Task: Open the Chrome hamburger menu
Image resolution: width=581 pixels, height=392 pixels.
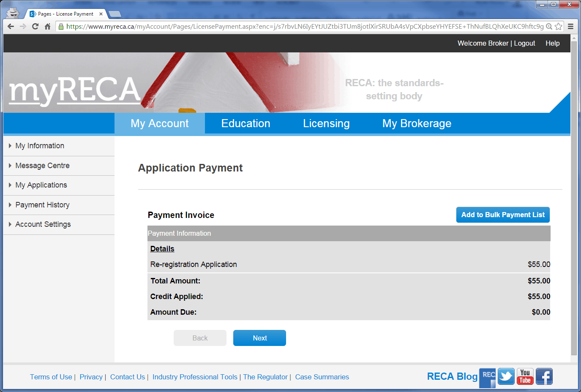Action: 570,27
